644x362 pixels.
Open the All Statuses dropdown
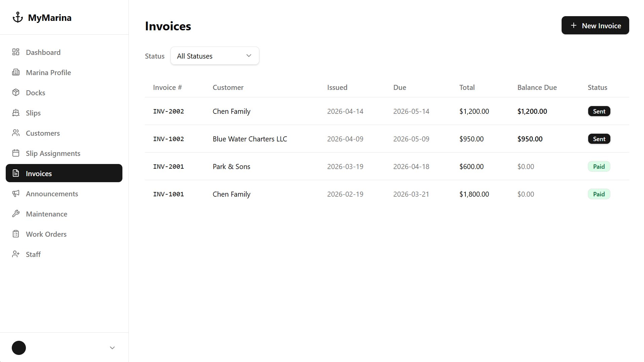tap(215, 56)
